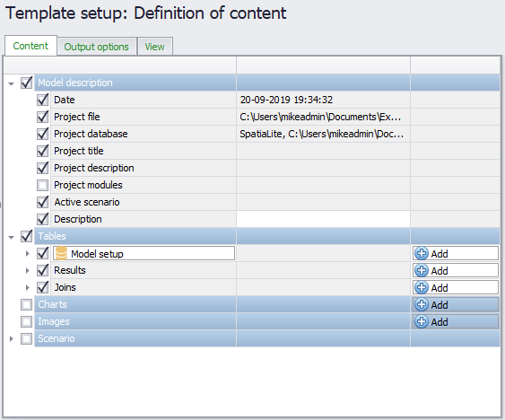Select the Model description header row
This screenshot has height=420, width=505.
point(267,83)
